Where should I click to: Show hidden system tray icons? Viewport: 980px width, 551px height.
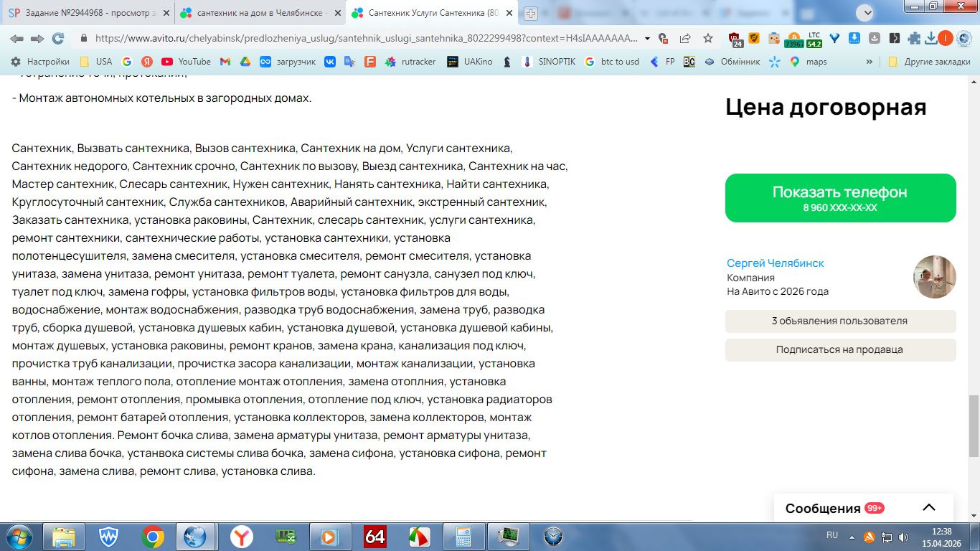(852, 537)
